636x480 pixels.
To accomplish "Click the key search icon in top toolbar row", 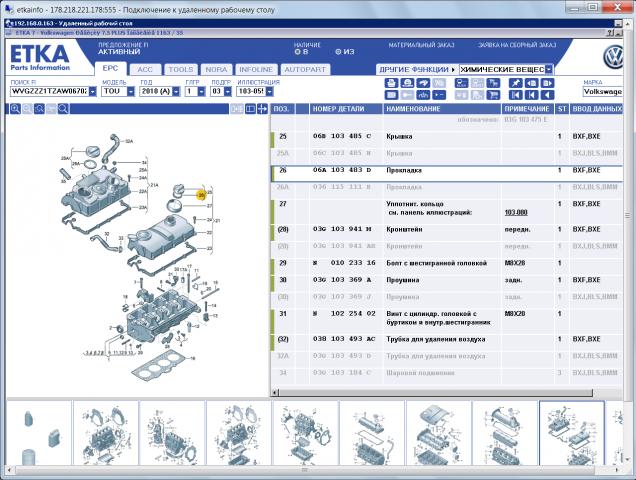I will 462,83.
